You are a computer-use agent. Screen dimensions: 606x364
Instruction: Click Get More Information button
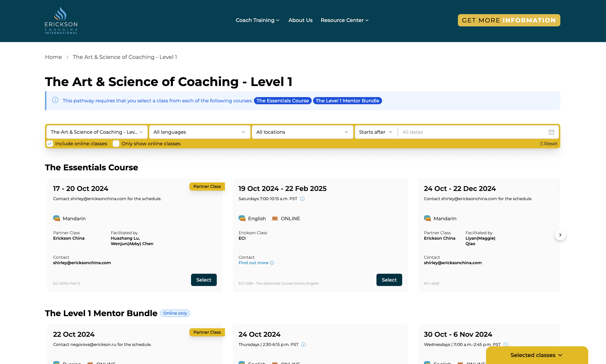[x=509, y=20]
